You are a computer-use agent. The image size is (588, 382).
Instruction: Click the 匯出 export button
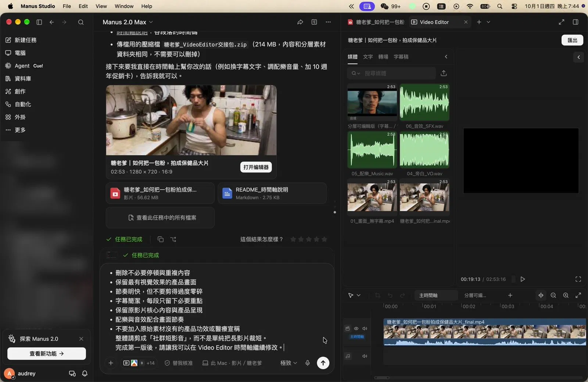point(572,40)
